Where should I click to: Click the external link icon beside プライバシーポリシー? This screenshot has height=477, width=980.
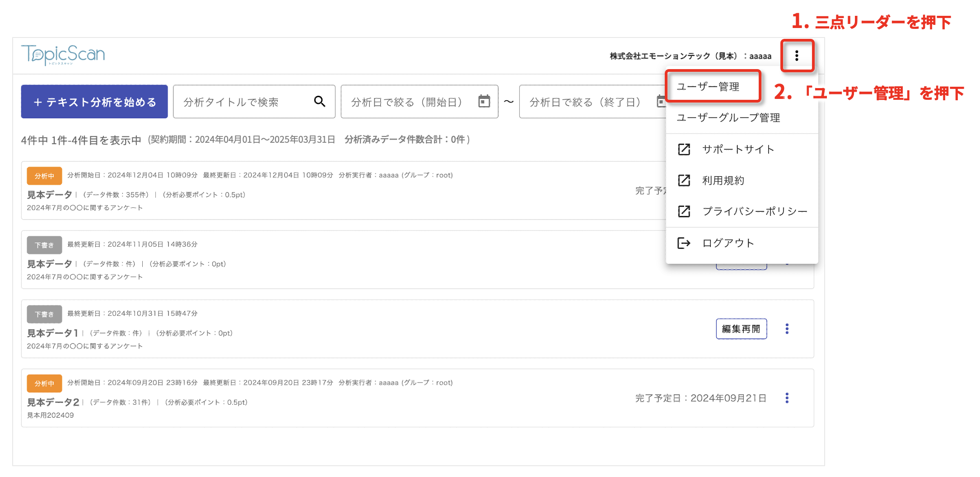684,211
